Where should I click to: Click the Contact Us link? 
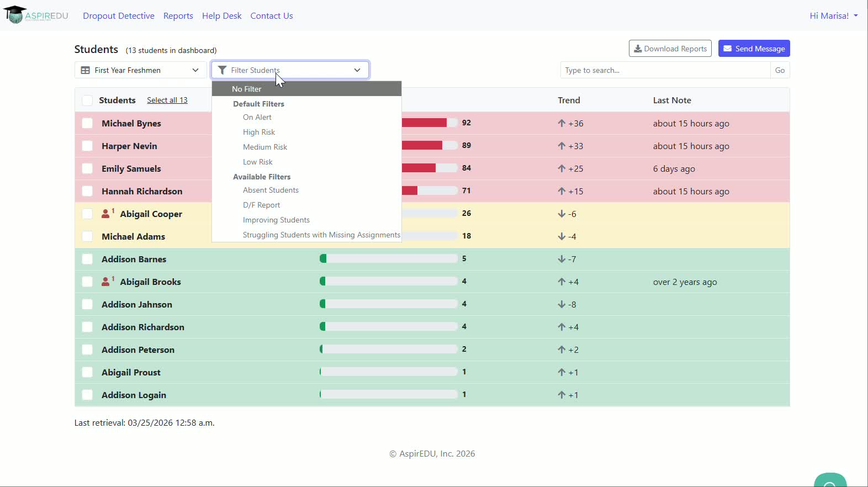272,16
